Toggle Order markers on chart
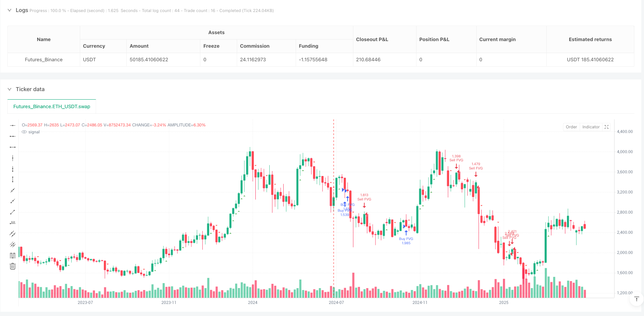 pos(571,127)
